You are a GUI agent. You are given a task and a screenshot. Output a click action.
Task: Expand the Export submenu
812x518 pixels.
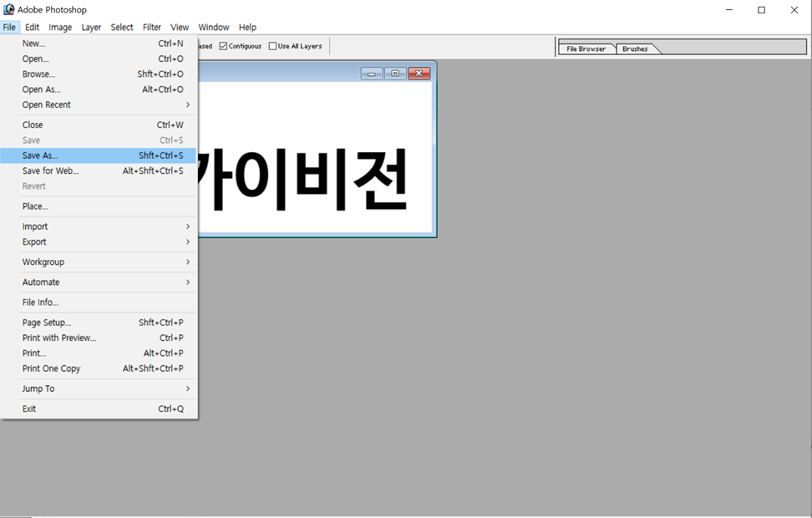coord(99,242)
